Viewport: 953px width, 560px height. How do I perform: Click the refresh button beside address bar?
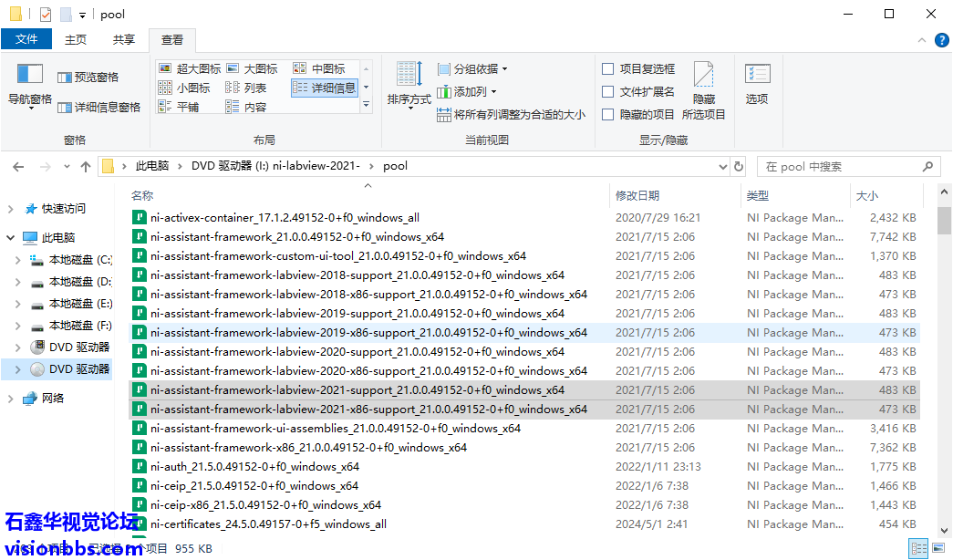739,167
